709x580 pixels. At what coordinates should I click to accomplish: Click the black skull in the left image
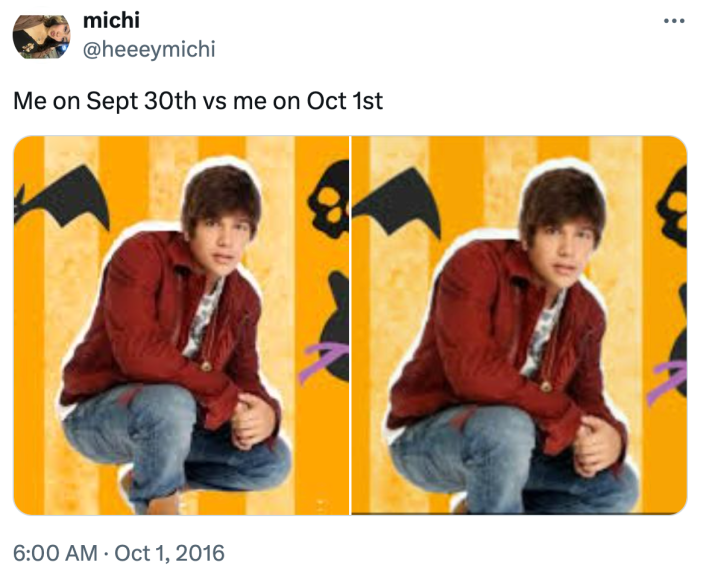point(330,197)
